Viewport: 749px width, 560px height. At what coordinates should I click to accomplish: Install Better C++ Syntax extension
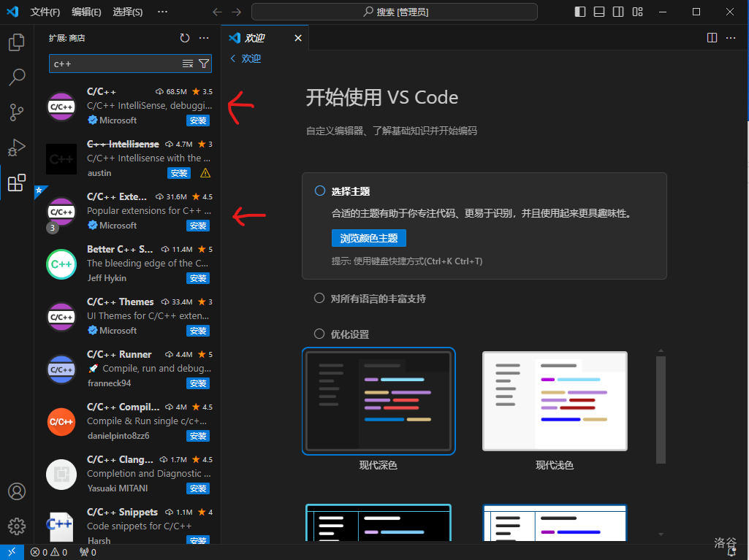(198, 278)
